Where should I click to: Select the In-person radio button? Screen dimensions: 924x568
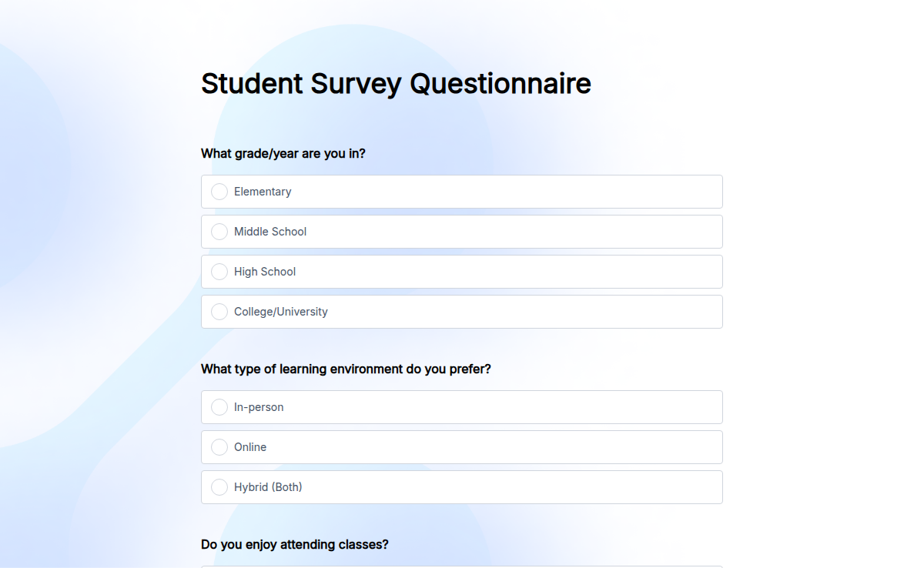[219, 407]
